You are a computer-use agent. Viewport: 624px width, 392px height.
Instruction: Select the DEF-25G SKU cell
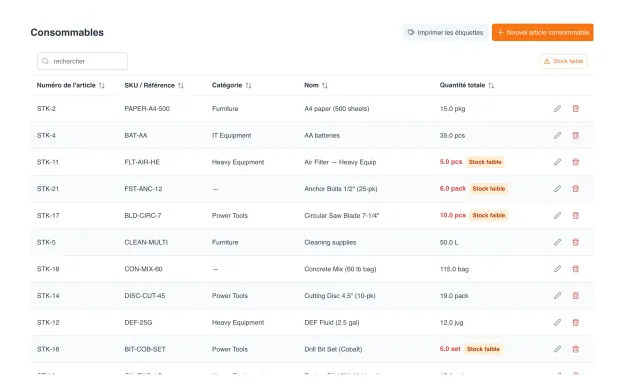pos(138,322)
